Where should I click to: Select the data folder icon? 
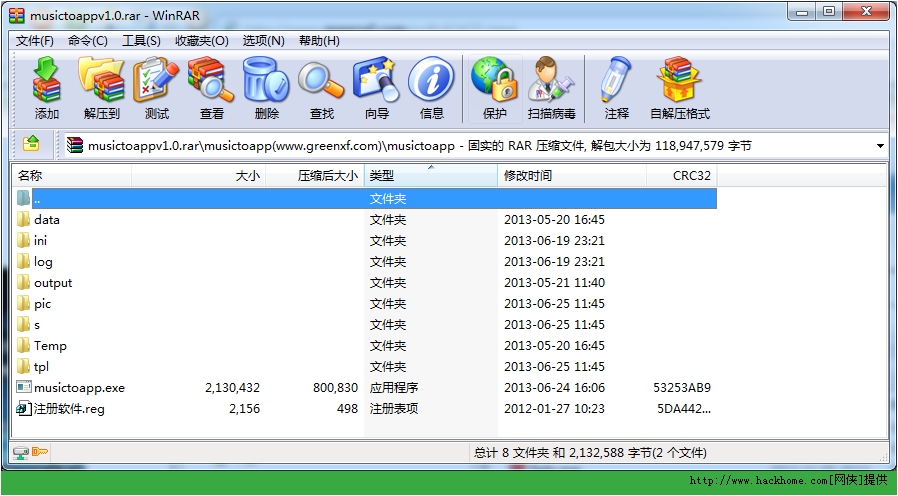pos(23,219)
